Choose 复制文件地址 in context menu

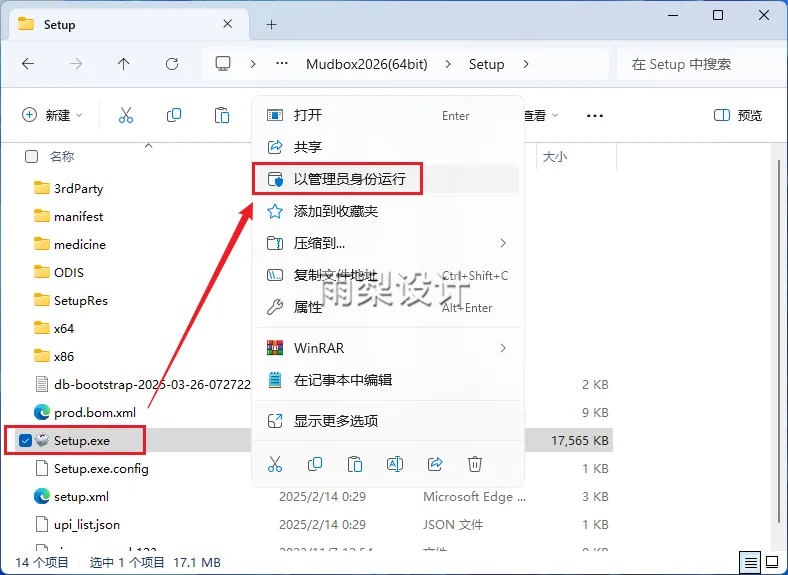[387, 275]
